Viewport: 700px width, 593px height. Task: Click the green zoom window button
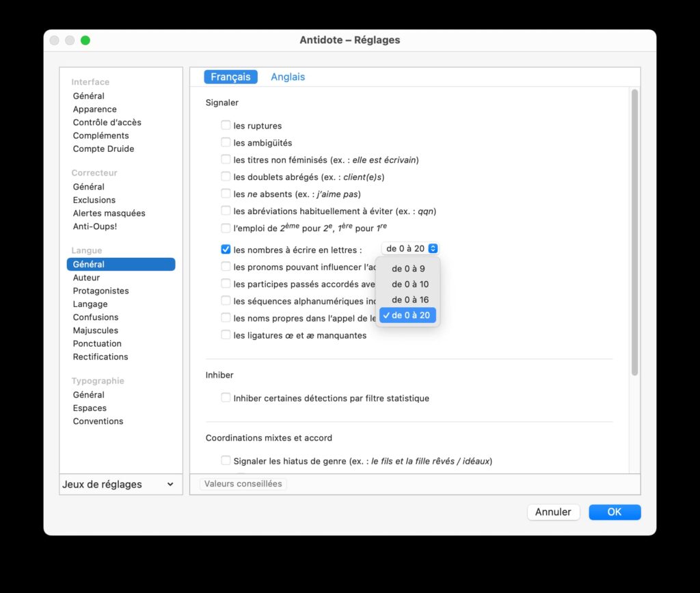click(85, 40)
